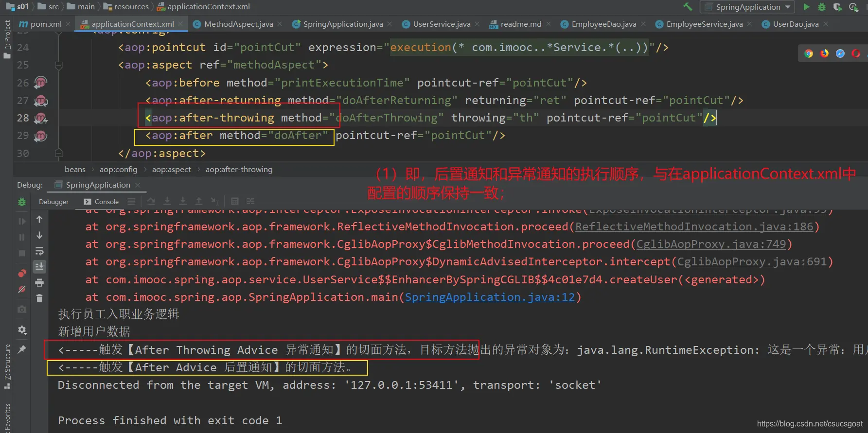
Task: Switch to the MethodAspect.java tab
Action: pyautogui.click(x=238, y=24)
